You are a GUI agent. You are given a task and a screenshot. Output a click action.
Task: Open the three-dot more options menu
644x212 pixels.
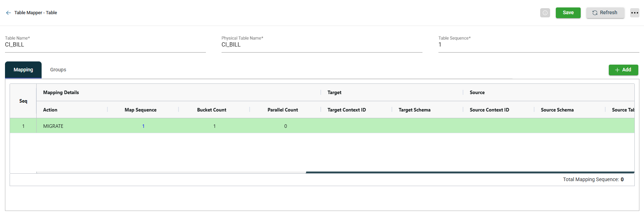pyautogui.click(x=634, y=13)
